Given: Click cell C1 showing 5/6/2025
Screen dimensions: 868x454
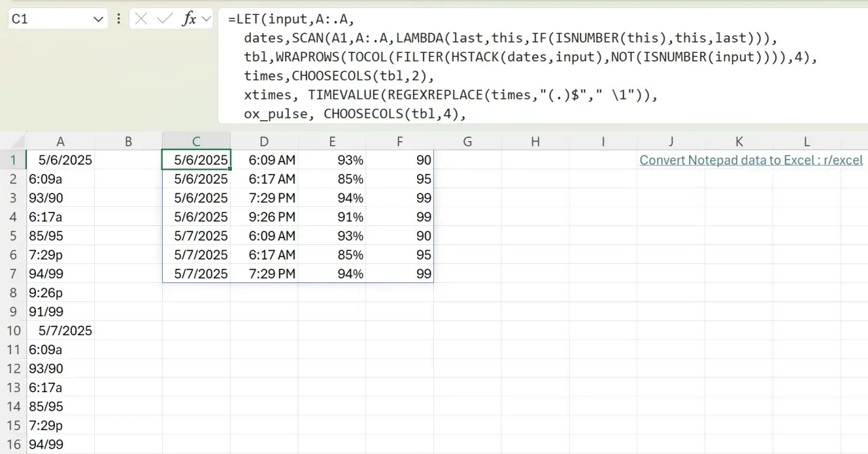Looking at the screenshot, I should click(196, 160).
